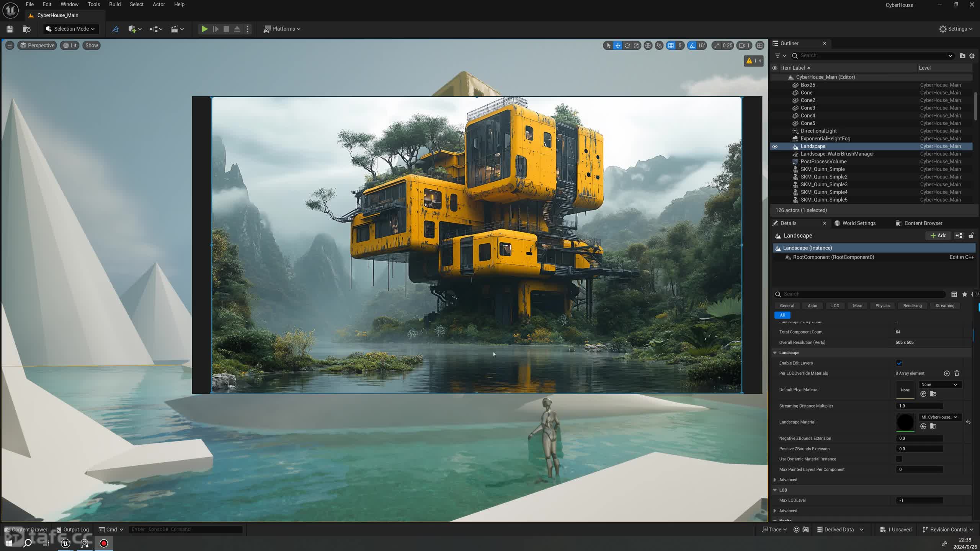Click the Landscape Material black thumbnail

pyautogui.click(x=905, y=422)
